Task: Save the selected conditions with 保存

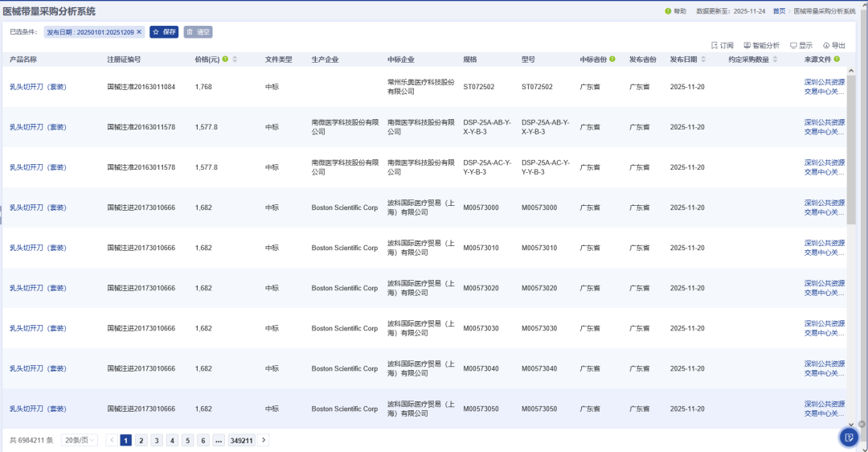Action: tap(164, 32)
